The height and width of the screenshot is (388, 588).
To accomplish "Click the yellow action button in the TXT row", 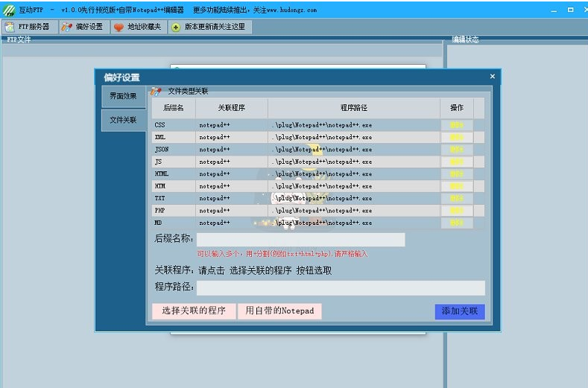I will (457, 198).
